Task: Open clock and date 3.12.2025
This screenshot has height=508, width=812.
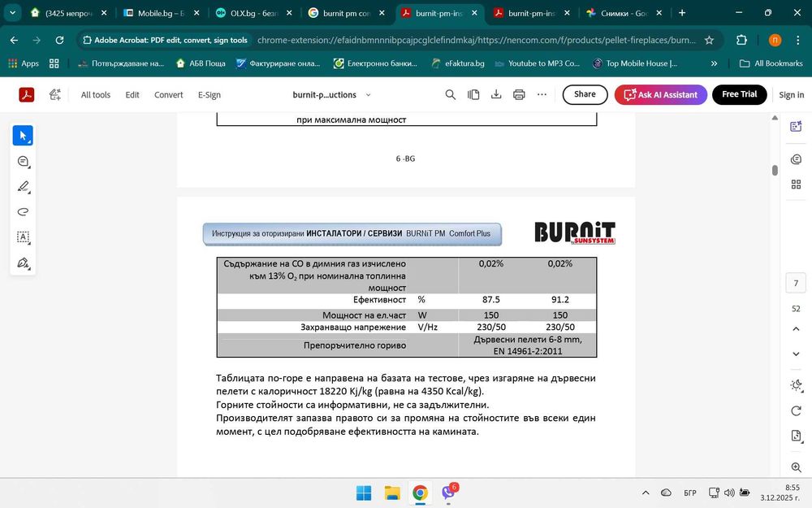Action: [780, 493]
